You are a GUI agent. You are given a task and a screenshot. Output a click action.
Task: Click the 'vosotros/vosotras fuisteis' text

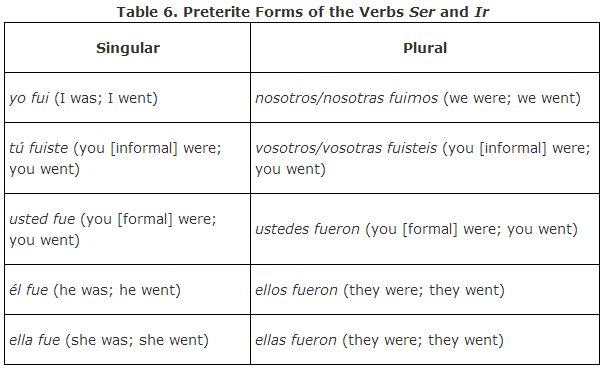(346, 148)
